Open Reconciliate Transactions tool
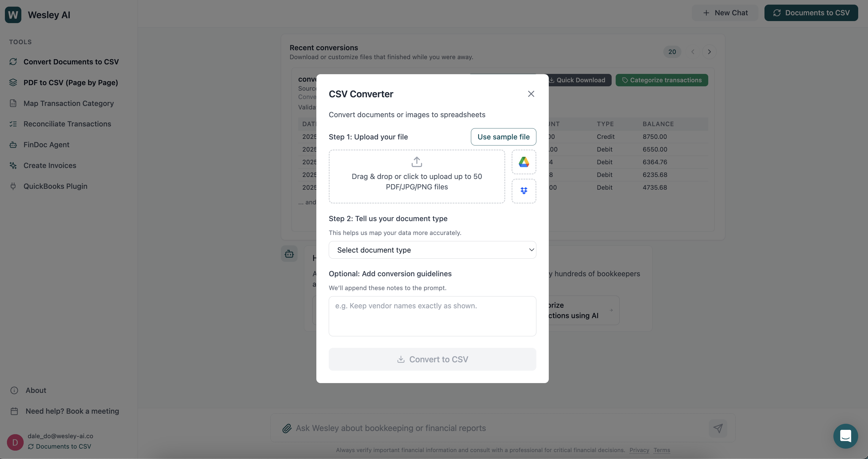868x459 pixels. click(67, 124)
